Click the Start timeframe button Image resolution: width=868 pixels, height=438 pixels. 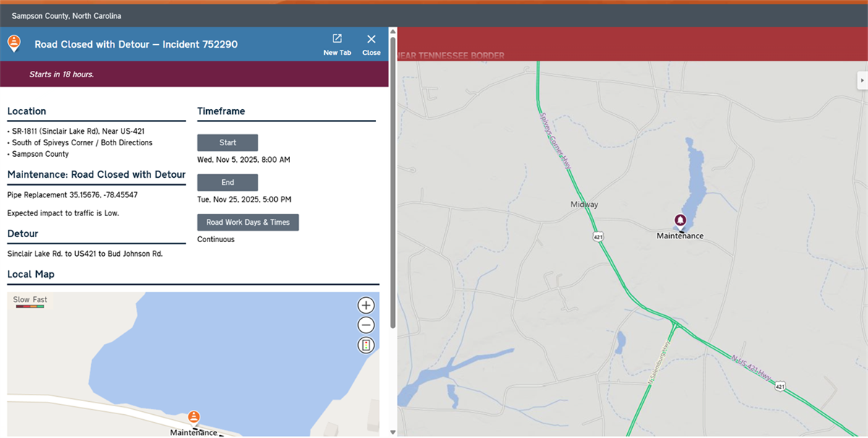coord(228,142)
